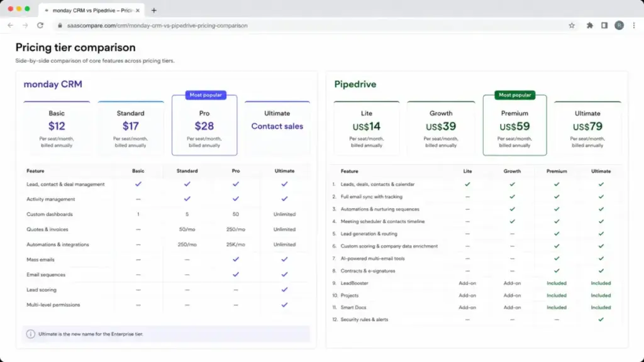The image size is (644, 362).
Task: Open the extensions puzzle icon
Action: 590,25
